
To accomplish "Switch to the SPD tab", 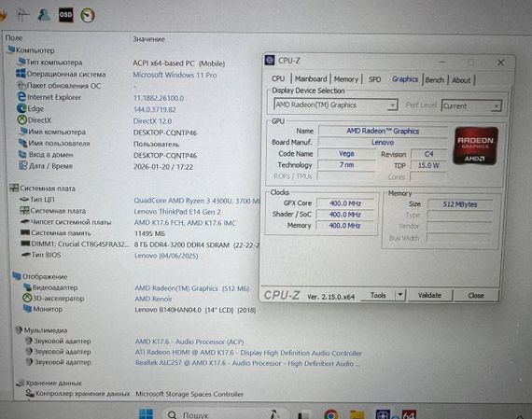I will 374,79.
